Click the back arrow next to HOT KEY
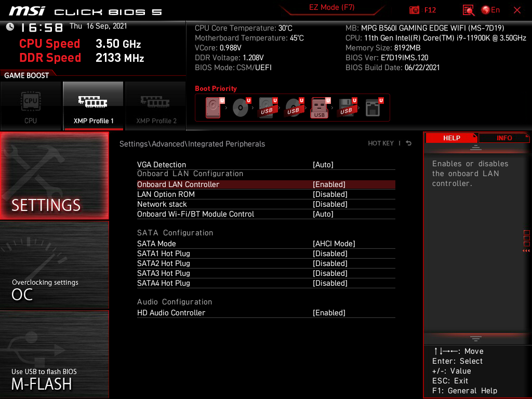Viewport: 532px width, 399px height. point(409,143)
